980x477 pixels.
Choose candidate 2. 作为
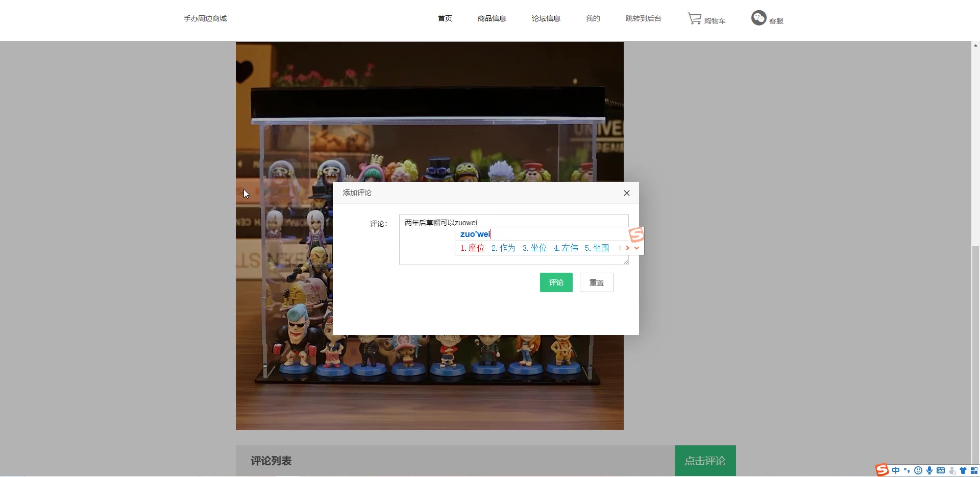click(x=503, y=248)
